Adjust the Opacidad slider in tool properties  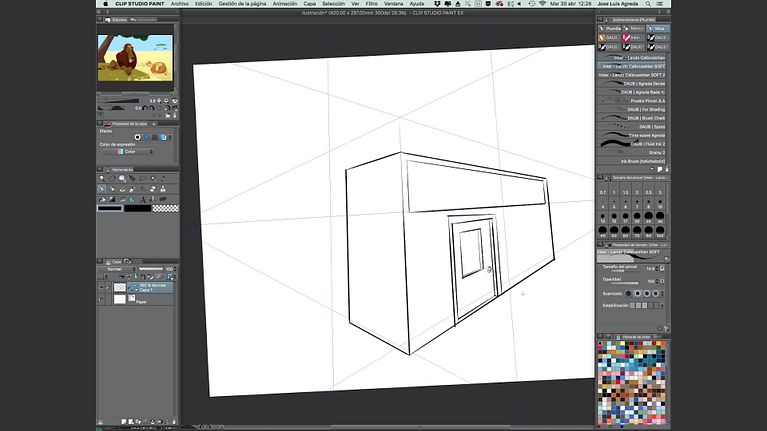[x=628, y=281]
